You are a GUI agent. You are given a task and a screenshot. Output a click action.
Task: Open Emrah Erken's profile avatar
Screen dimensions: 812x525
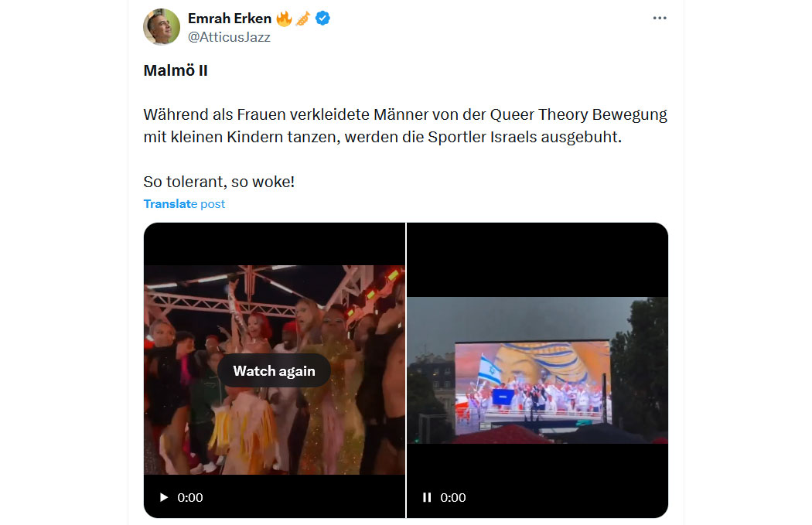click(162, 27)
